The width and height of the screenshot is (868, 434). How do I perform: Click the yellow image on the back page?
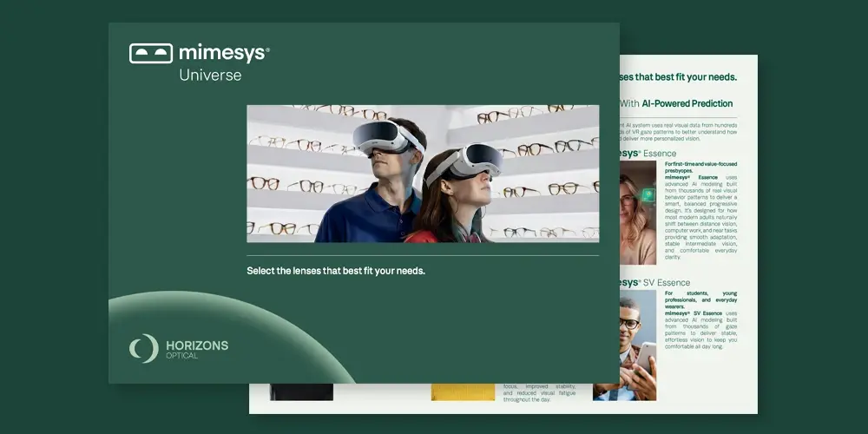tap(464, 392)
